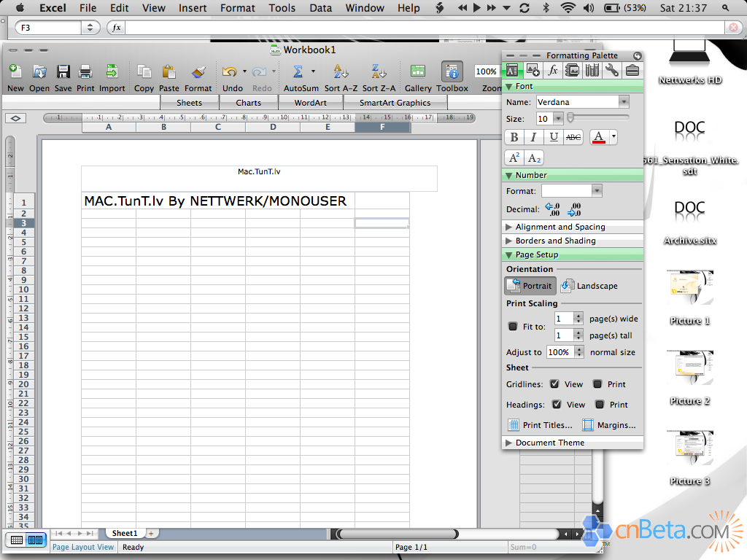
Task: Apply Bold formatting in the palette
Action: (x=514, y=137)
